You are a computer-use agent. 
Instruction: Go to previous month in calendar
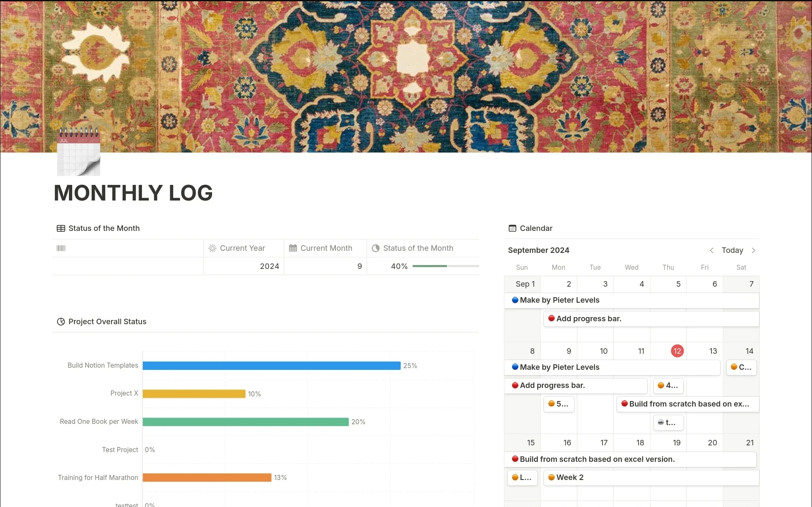point(711,250)
